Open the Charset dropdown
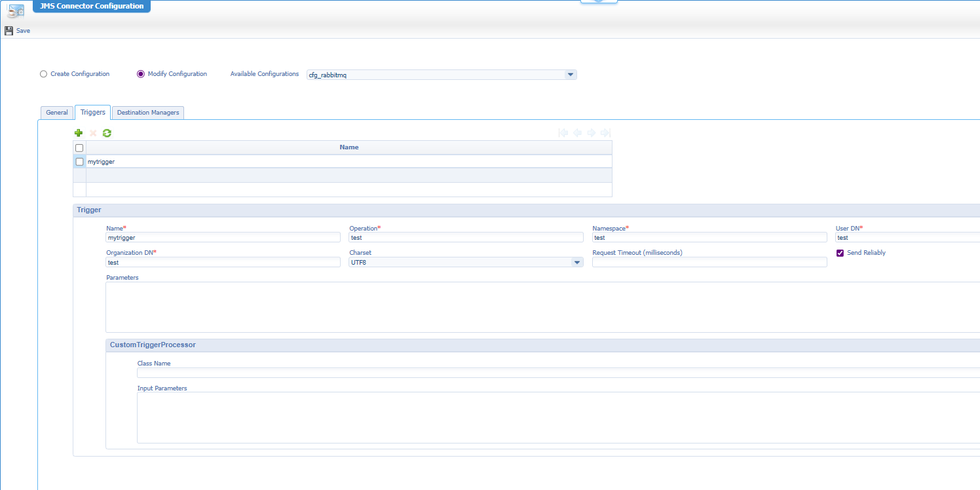980x490 pixels. pyautogui.click(x=577, y=261)
